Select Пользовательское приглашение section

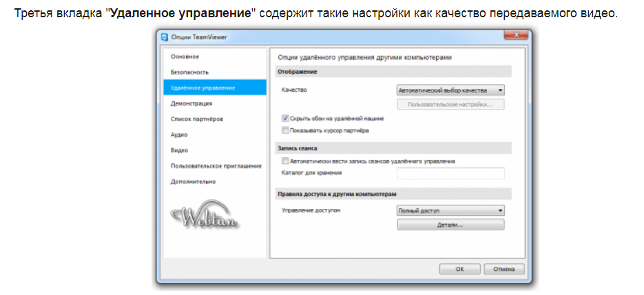tap(216, 166)
